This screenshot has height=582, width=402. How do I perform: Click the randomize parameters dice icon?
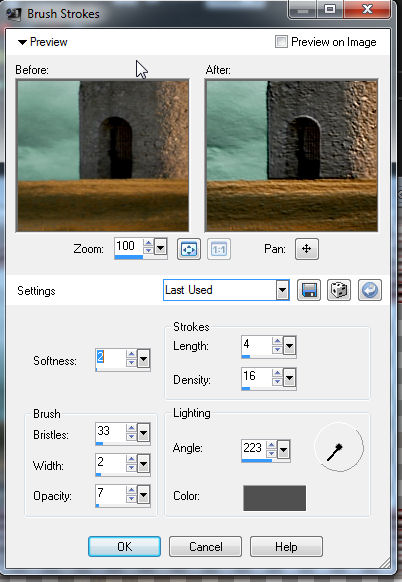click(339, 290)
